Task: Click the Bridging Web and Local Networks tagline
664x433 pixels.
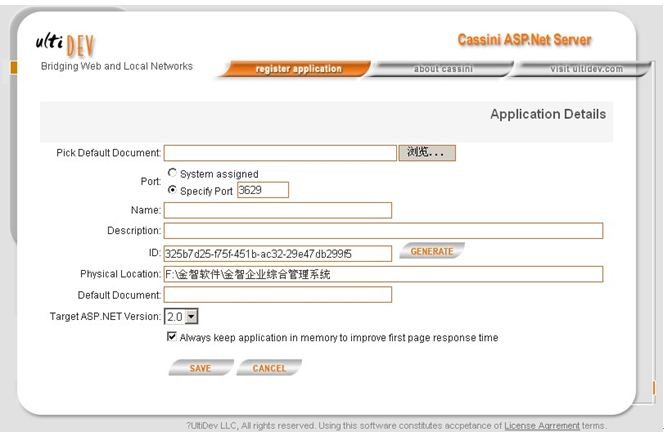Action: point(116,66)
